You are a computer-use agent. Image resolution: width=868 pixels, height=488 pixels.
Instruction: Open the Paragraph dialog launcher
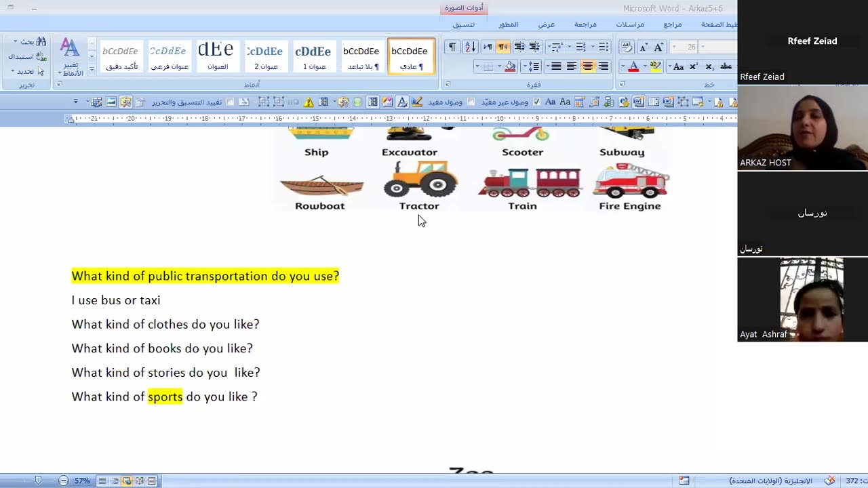tap(448, 85)
